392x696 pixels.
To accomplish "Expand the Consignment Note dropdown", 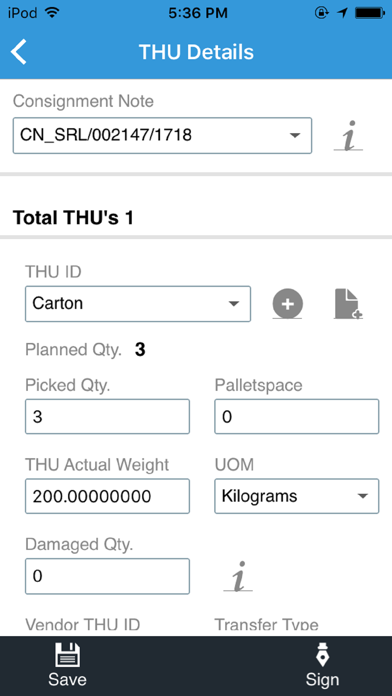I will (162, 135).
